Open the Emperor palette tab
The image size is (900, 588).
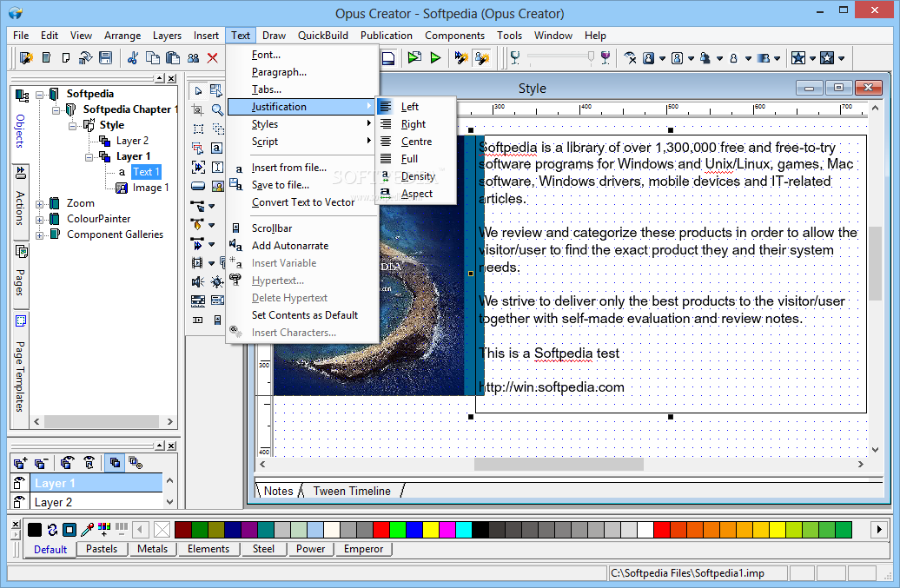(363, 549)
